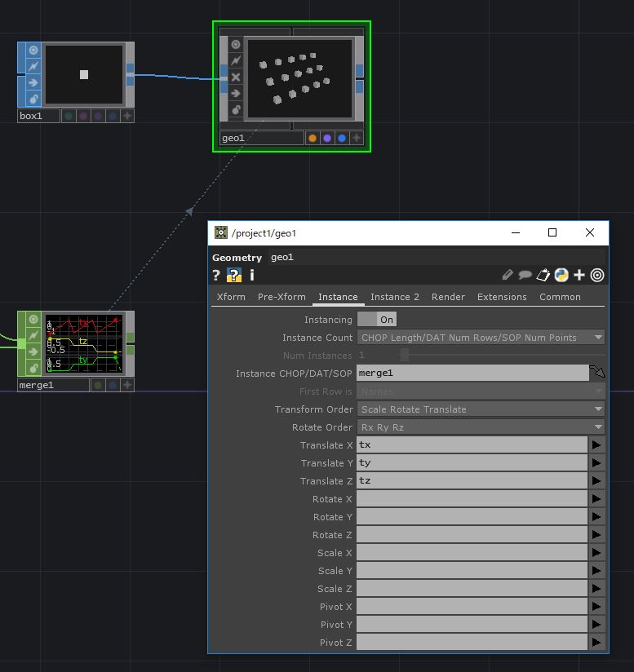Turn off the Instancing toggle

point(377,320)
